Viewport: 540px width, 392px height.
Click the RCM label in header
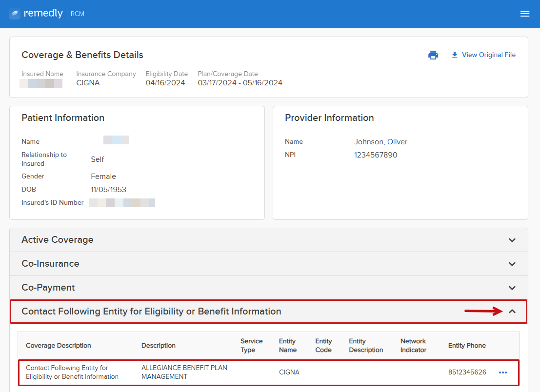point(78,14)
